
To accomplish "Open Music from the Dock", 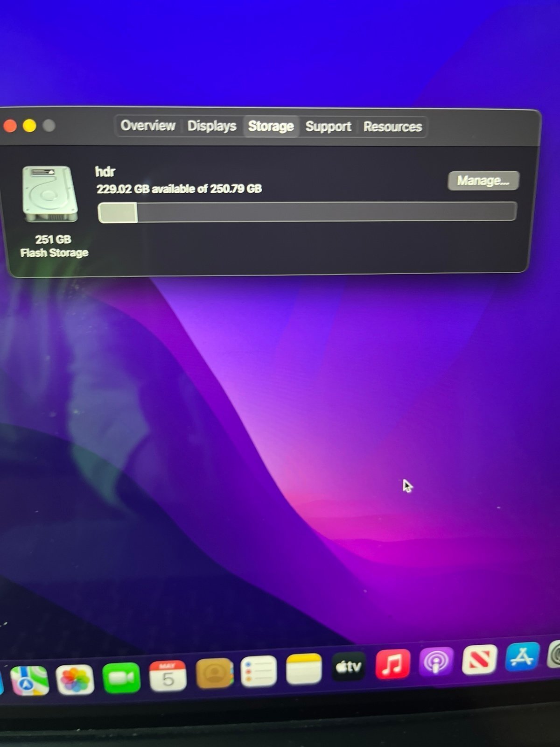I will pyautogui.click(x=392, y=664).
